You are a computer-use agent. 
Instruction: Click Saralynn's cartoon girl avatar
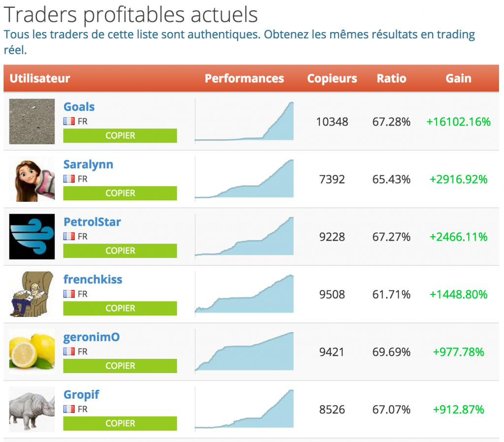(32, 179)
